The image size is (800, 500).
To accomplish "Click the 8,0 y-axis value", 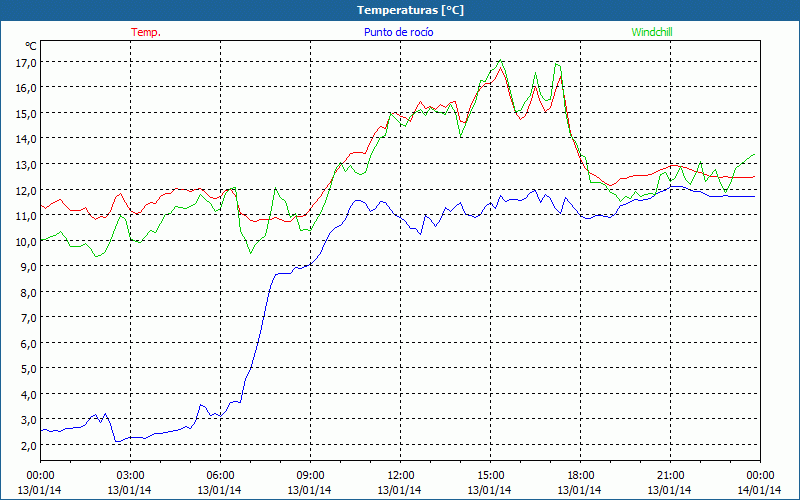I will pyautogui.click(x=28, y=292).
